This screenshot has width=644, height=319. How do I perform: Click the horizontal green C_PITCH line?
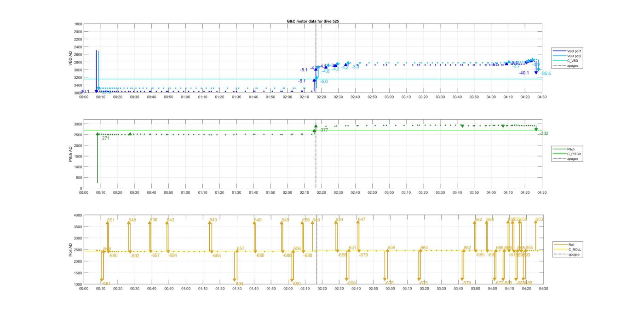pyautogui.click(x=313, y=130)
